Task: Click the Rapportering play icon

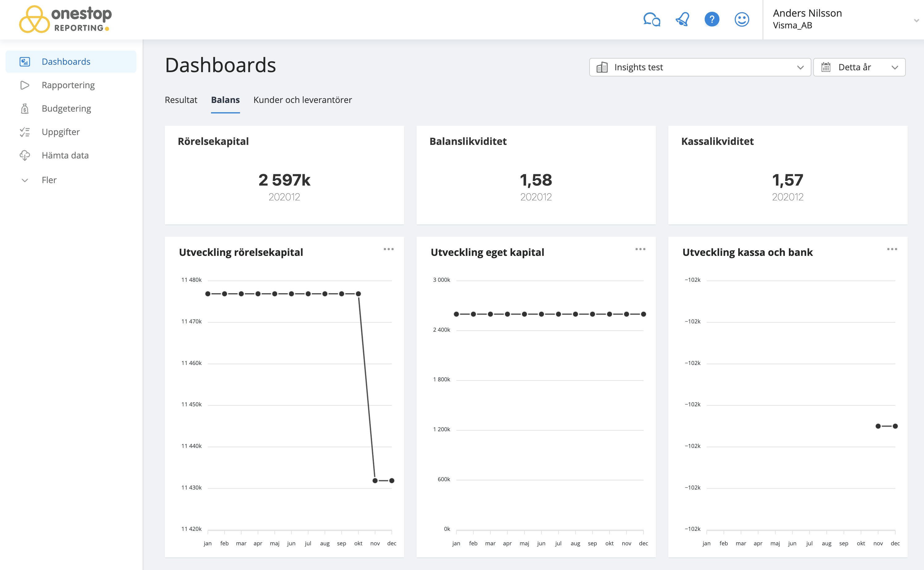Action: click(x=25, y=85)
